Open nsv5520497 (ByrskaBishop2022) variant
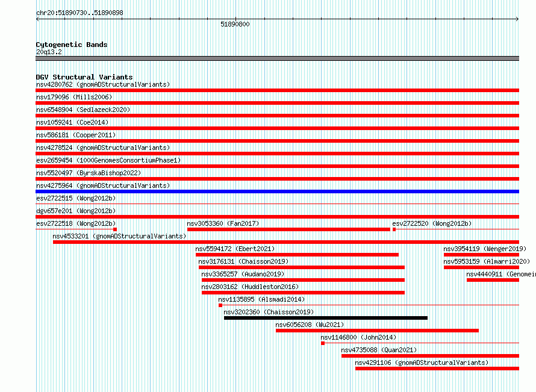 pos(89,173)
